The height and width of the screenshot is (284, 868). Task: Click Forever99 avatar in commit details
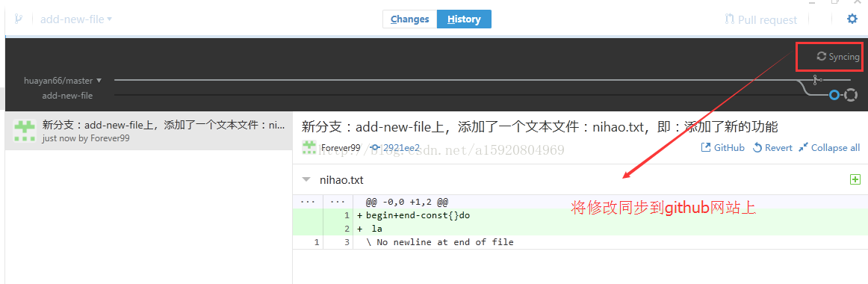coord(309,148)
